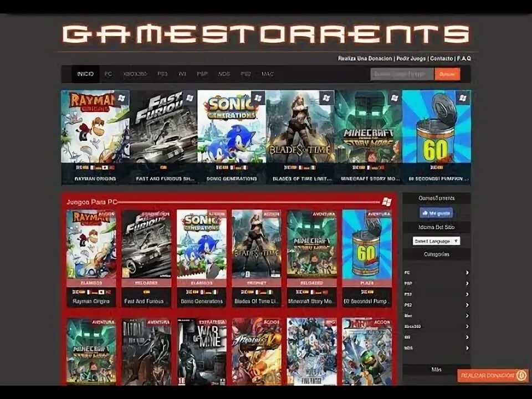
Task: Open Minecraft Story Mode cover in Juegos Para PC
Action: coord(312,244)
